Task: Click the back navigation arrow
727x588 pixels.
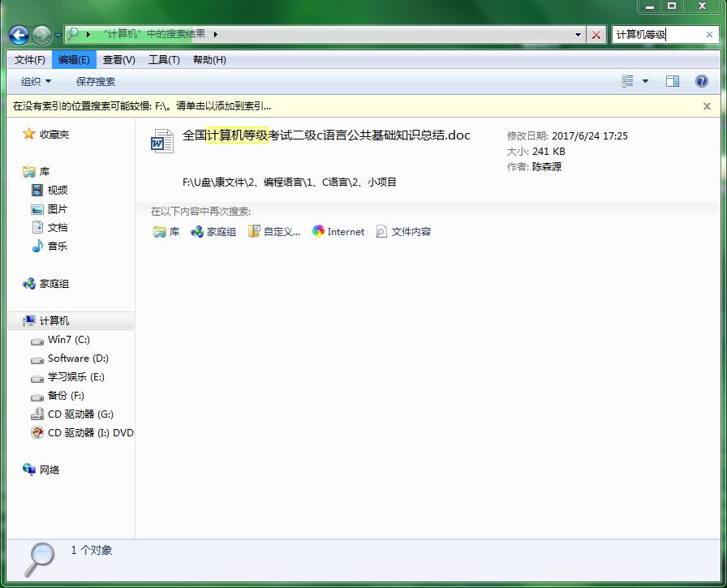Action: pos(17,34)
